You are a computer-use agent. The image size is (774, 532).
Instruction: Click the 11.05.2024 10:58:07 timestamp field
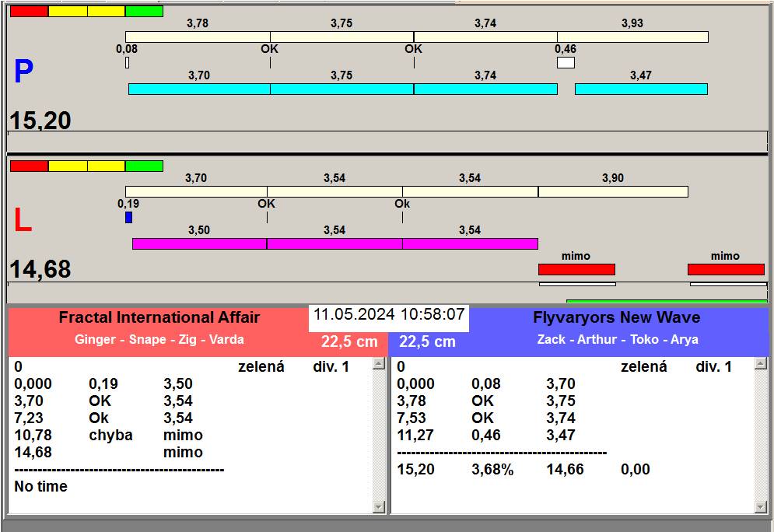click(x=389, y=315)
